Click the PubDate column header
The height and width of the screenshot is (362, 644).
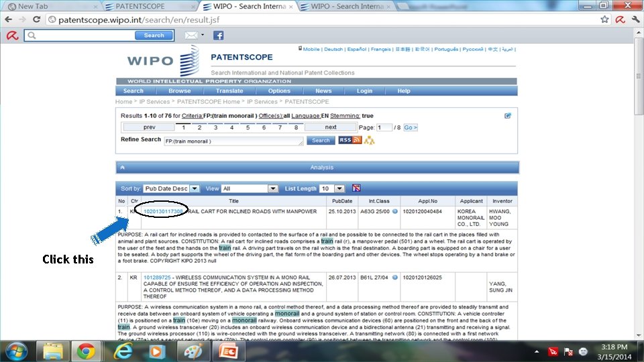[x=341, y=201]
